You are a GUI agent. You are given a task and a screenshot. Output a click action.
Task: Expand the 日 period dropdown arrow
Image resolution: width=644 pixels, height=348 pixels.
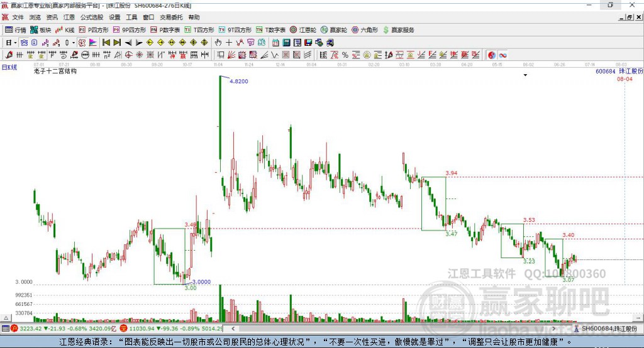click(x=15, y=43)
